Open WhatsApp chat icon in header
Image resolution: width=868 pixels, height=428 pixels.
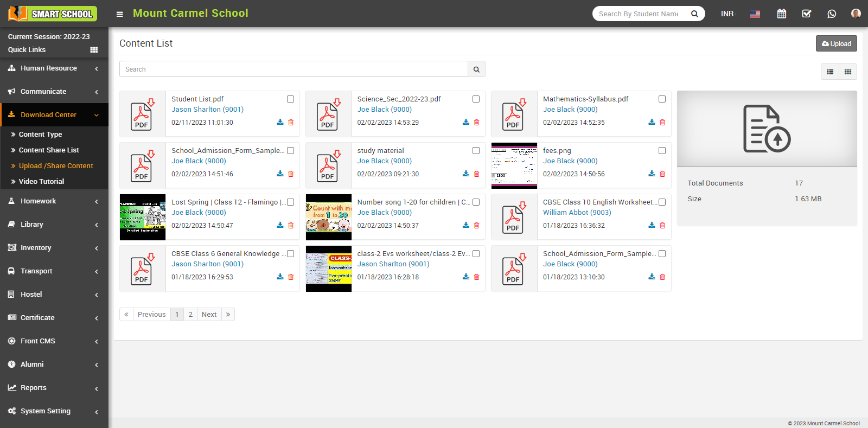832,14
